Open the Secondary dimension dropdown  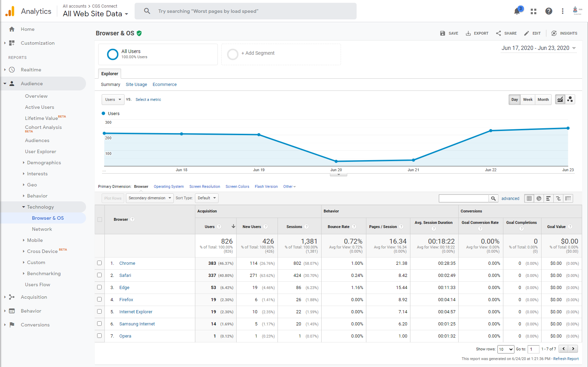coord(150,198)
